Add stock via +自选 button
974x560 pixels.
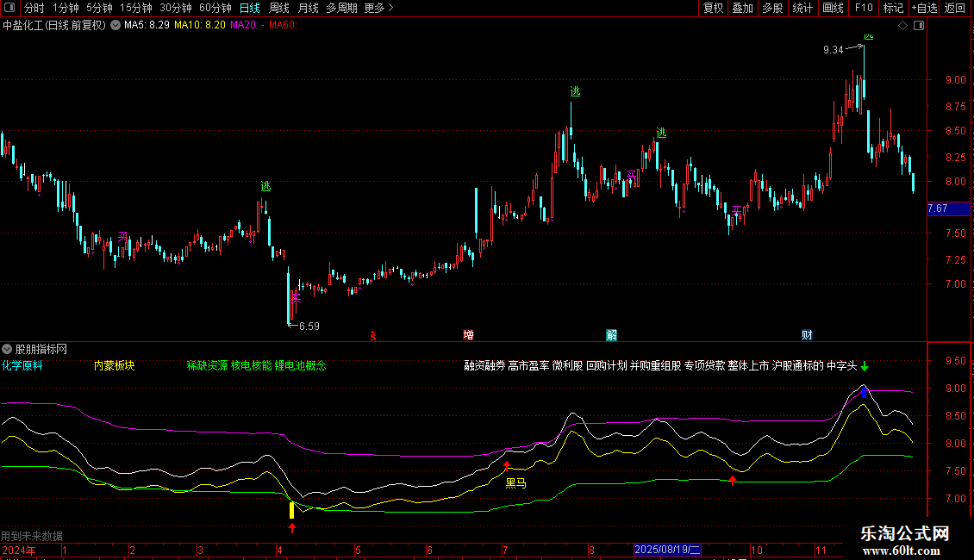(x=923, y=8)
